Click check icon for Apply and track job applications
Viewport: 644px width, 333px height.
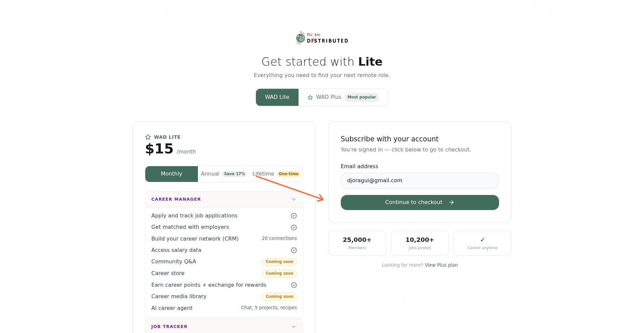294,216
